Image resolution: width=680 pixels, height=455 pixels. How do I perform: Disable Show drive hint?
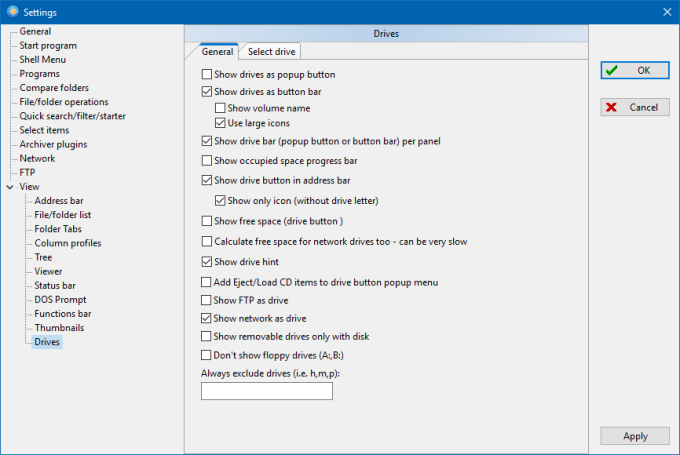click(207, 262)
